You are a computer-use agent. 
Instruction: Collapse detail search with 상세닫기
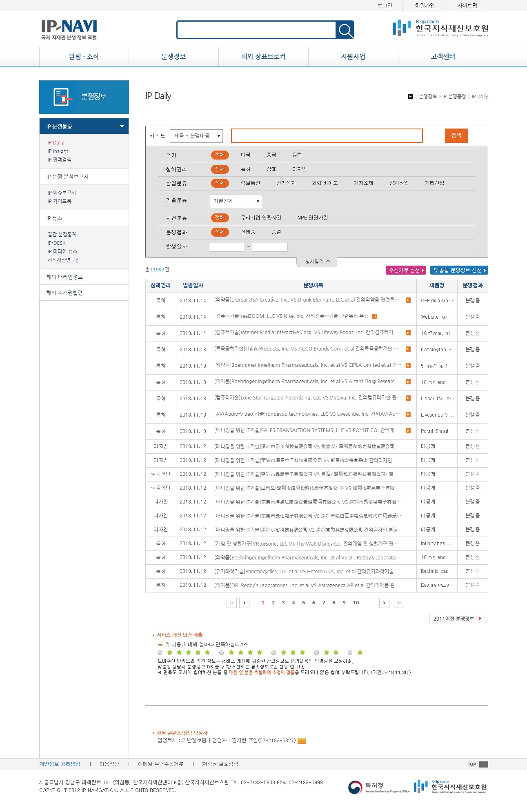click(x=317, y=262)
